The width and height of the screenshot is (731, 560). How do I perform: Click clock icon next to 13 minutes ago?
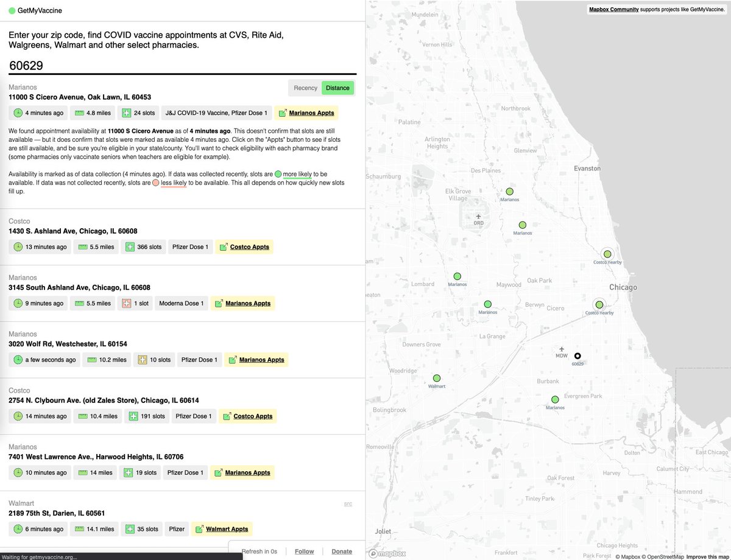click(x=18, y=247)
